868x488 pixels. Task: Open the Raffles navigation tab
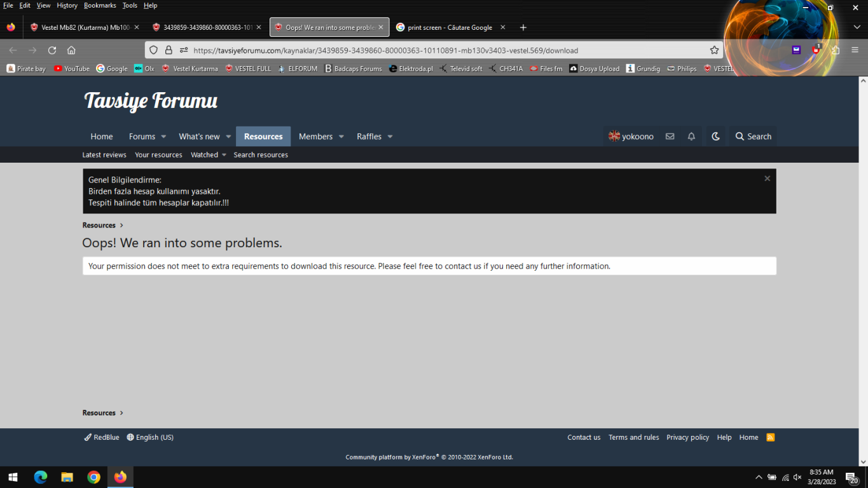tap(369, 137)
